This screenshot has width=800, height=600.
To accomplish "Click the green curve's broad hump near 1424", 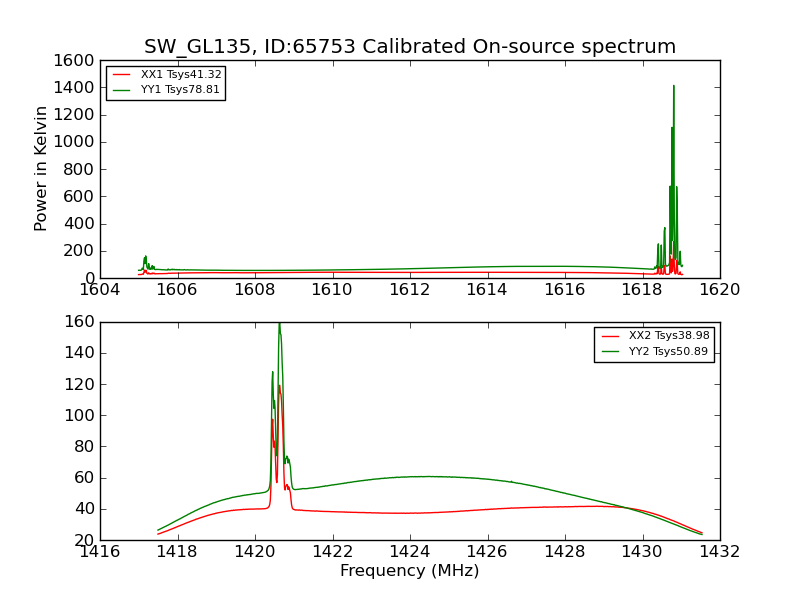I will click(426, 477).
